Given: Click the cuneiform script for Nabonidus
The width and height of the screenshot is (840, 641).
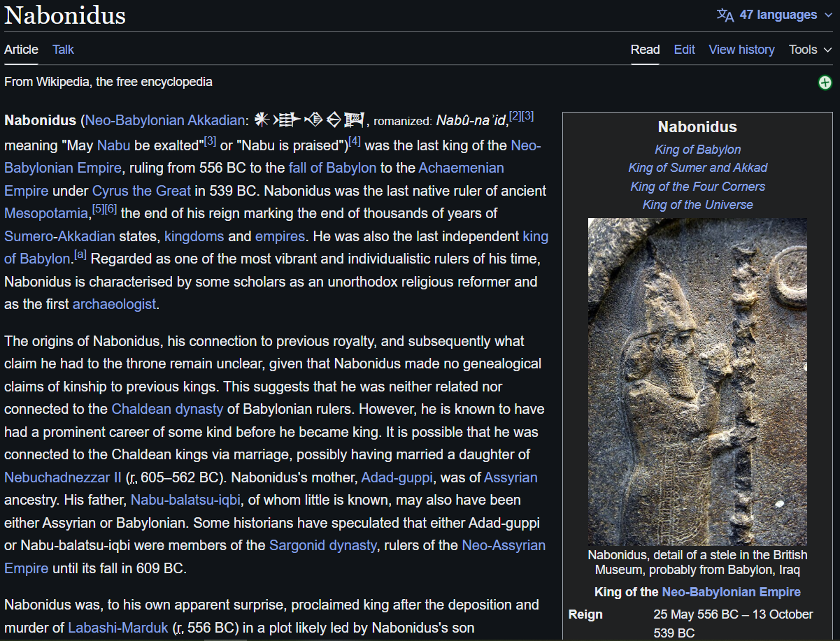Looking at the screenshot, I should (308, 120).
